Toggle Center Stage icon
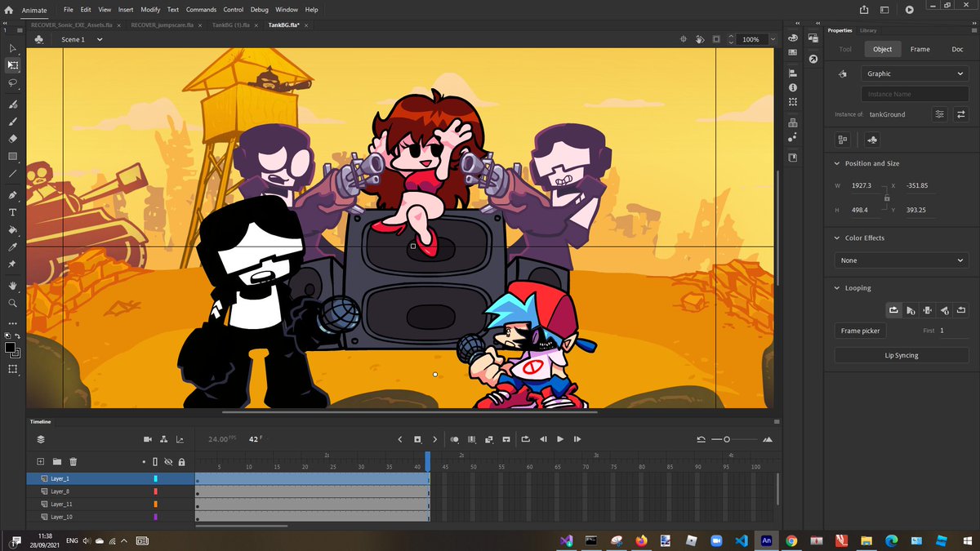 tap(684, 39)
